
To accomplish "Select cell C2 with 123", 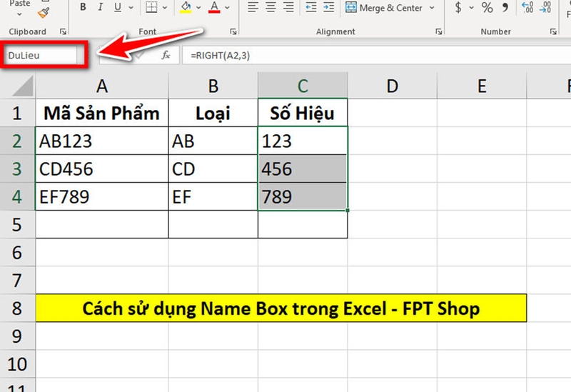I will pyautogui.click(x=303, y=141).
